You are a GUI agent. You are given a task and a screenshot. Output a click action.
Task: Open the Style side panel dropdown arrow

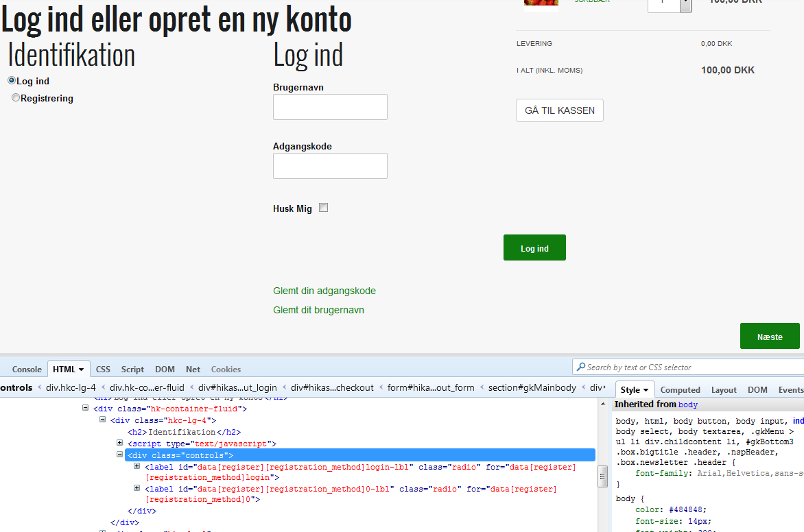pos(646,390)
